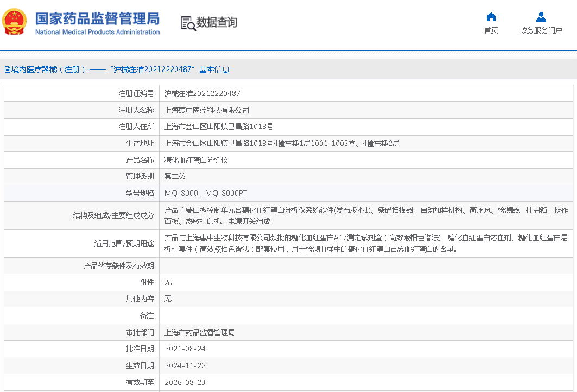
Task: Open the 首页 text label in header
Action: (x=491, y=30)
